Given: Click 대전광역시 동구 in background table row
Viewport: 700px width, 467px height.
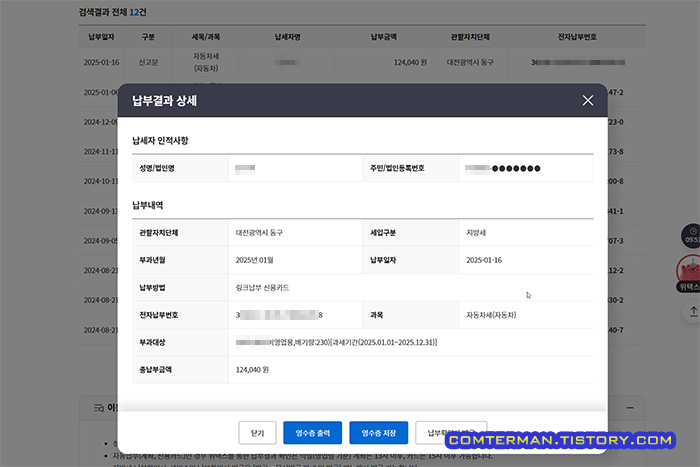Looking at the screenshot, I should (471, 63).
